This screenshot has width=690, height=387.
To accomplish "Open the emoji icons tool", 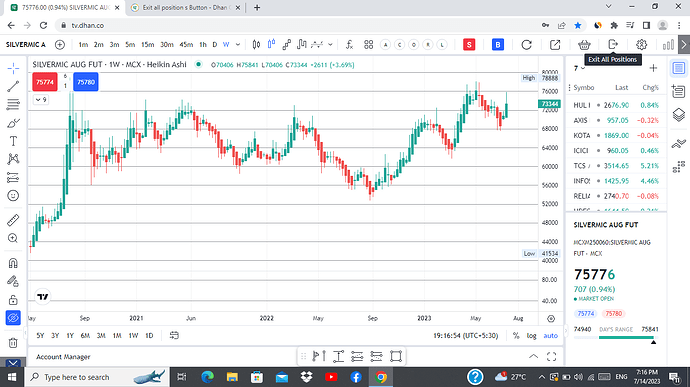I will pos(13,195).
